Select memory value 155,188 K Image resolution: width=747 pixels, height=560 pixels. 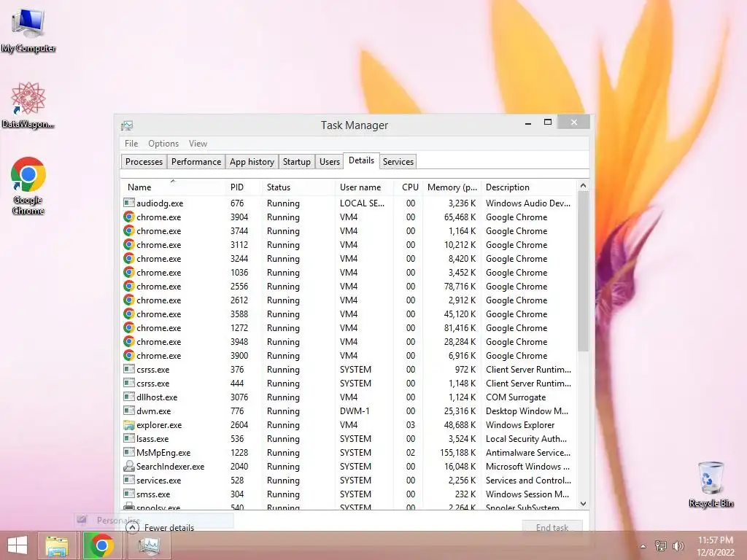point(458,452)
